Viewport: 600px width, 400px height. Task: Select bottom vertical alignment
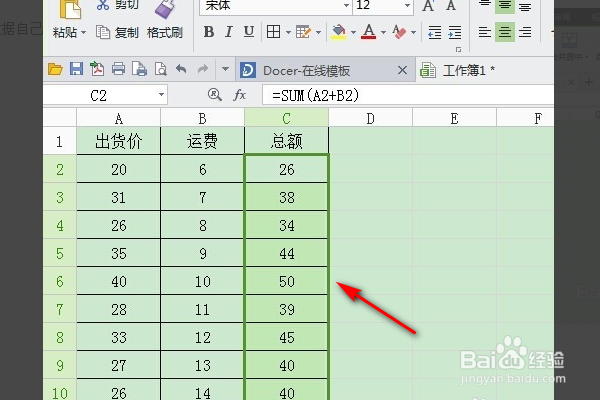click(x=525, y=5)
